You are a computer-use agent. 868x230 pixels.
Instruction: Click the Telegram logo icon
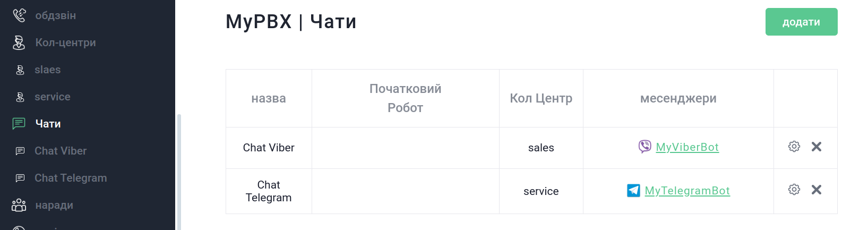point(633,190)
